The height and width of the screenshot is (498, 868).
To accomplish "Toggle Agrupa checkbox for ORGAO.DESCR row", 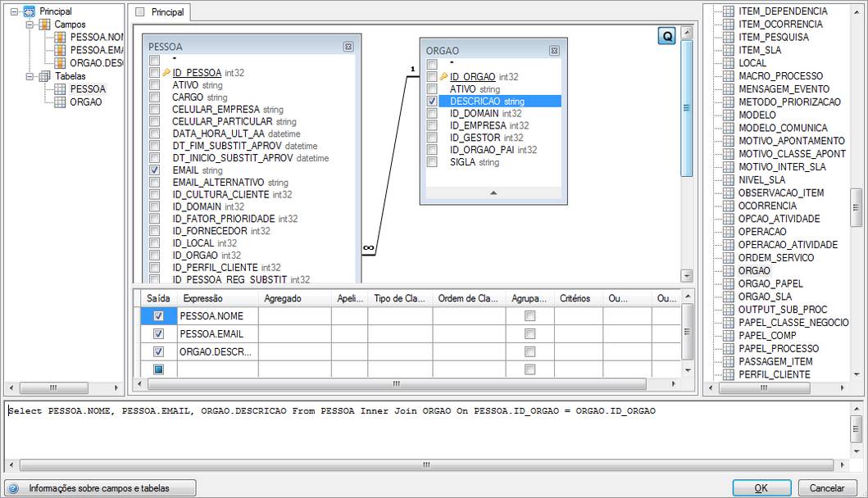I will point(529,352).
